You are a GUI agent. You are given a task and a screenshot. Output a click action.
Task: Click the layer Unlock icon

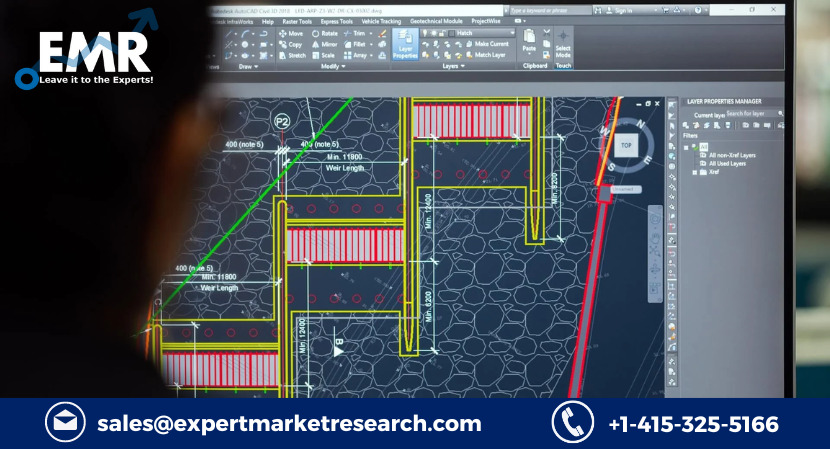pyautogui.click(x=458, y=55)
